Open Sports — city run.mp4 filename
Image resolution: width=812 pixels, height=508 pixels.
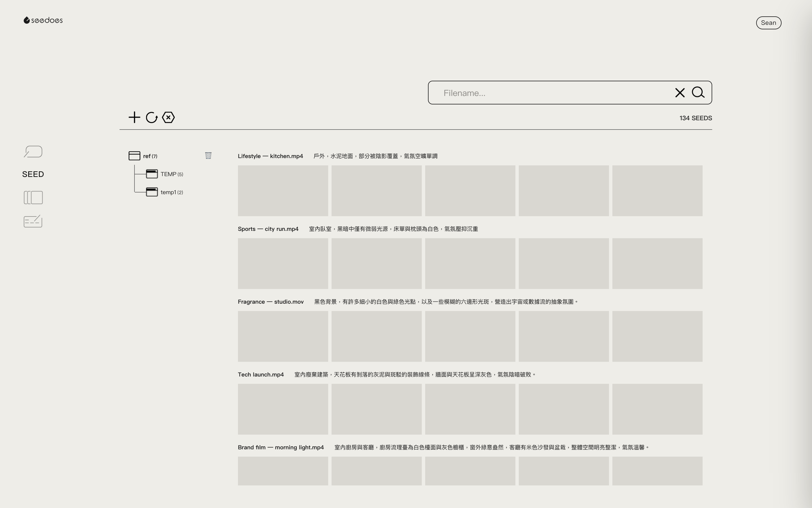coord(268,229)
